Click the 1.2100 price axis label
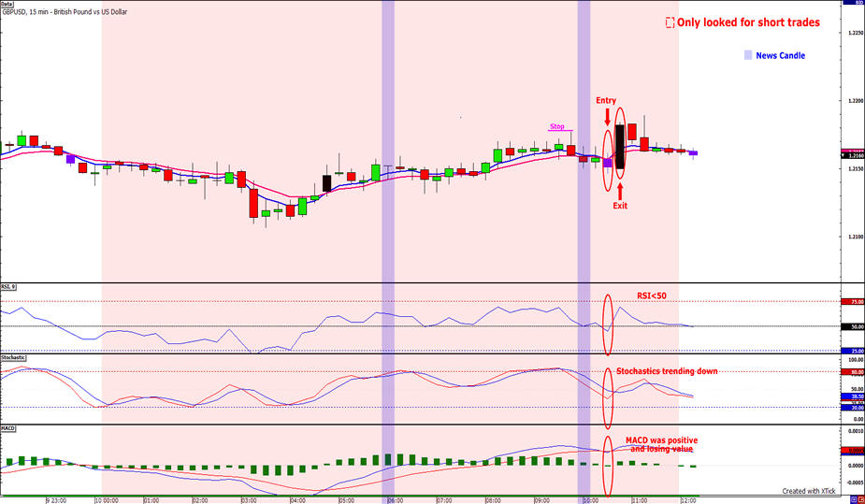865x504 pixels. 855,238
